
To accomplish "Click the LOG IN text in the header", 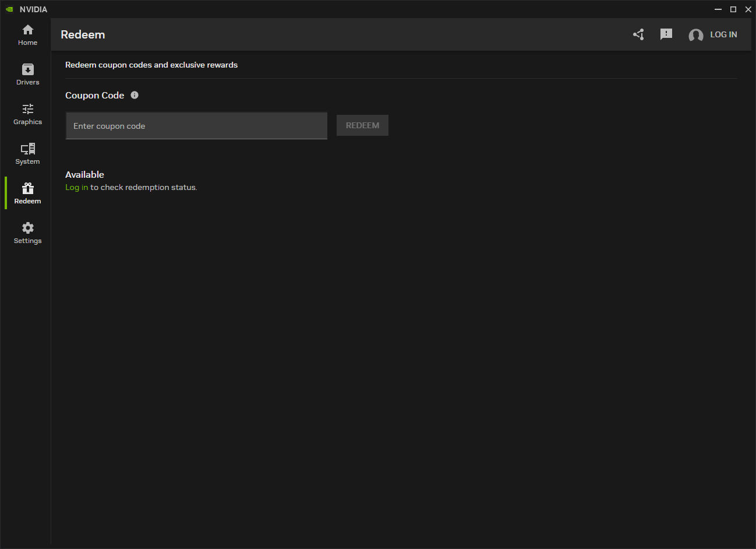I will pyautogui.click(x=723, y=35).
